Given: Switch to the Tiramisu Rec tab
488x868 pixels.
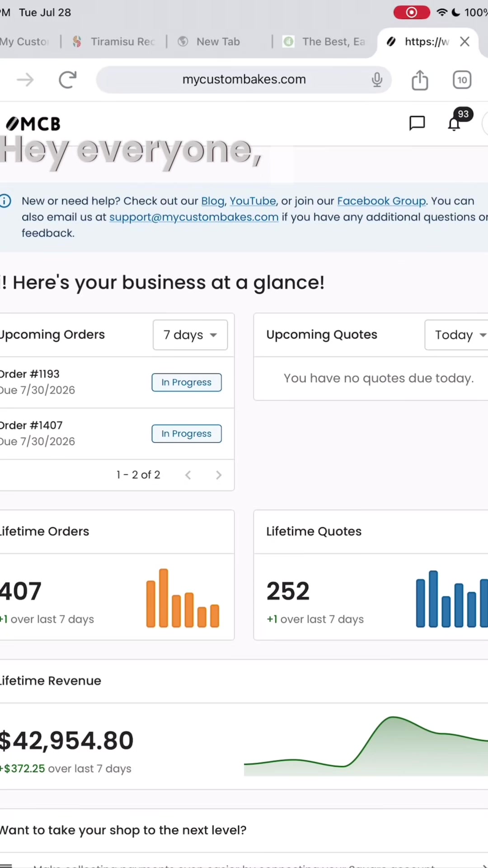Looking at the screenshot, I should (114, 42).
